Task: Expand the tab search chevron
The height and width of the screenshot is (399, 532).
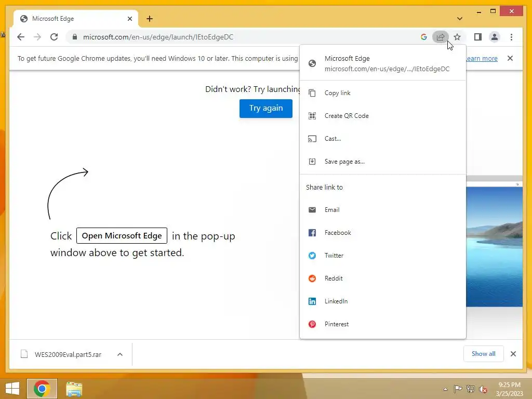Action: point(460,19)
